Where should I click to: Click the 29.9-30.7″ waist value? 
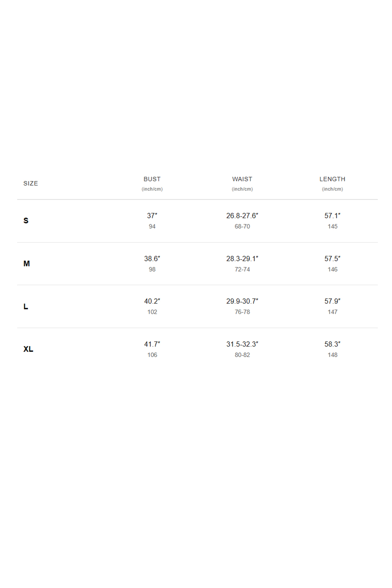click(242, 301)
